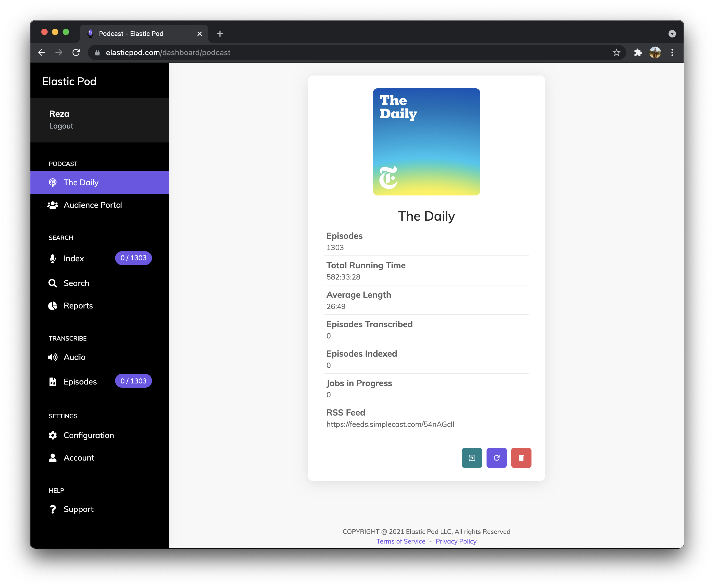This screenshot has width=714, height=588.
Task: Click the Episodes Indexed label
Action: tap(362, 354)
